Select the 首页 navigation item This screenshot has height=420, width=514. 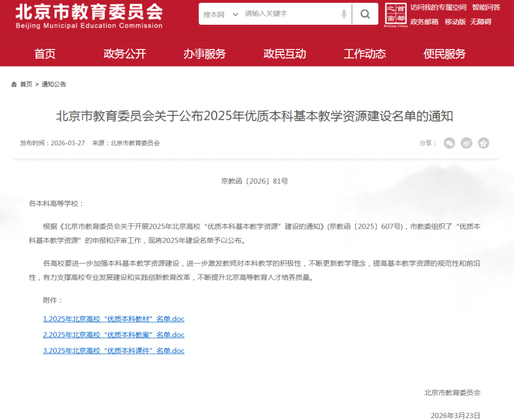(x=45, y=54)
